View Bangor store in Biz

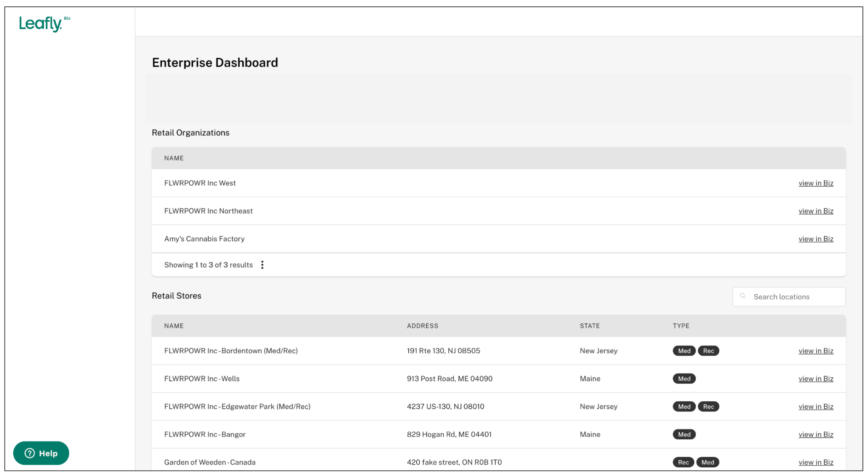815,435
